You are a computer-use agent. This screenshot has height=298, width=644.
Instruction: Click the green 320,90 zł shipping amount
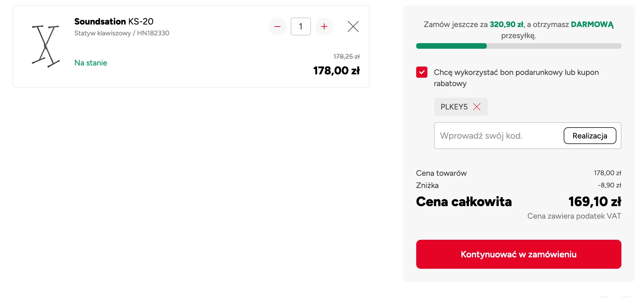pyautogui.click(x=506, y=25)
